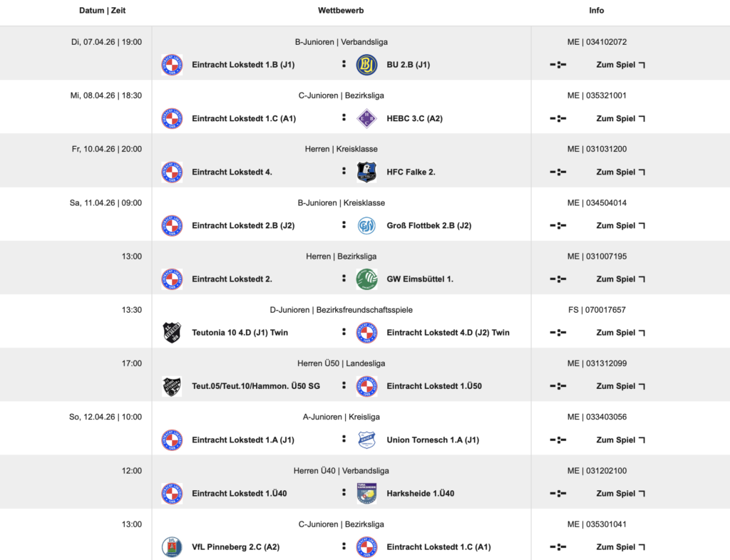
Task: Click the Teutonia 10 4.D club crest
Action: pyautogui.click(x=172, y=333)
